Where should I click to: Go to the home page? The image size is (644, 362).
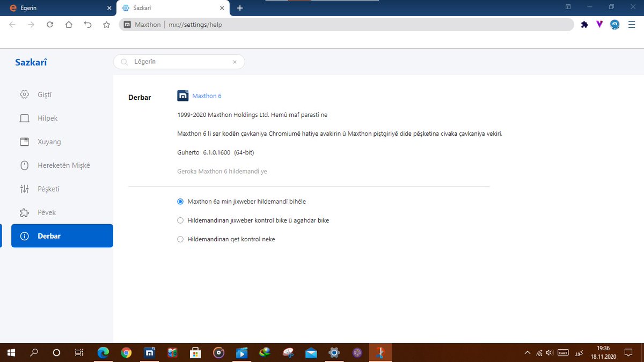coord(69,25)
